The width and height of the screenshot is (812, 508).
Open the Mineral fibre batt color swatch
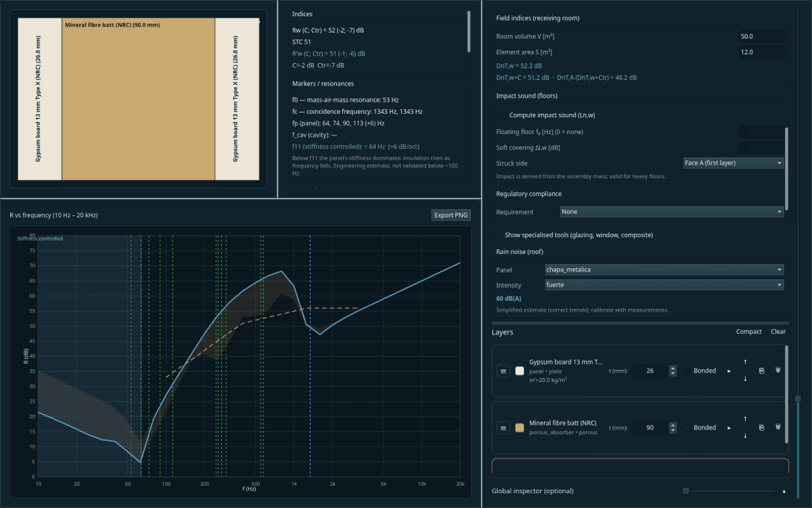(520, 427)
